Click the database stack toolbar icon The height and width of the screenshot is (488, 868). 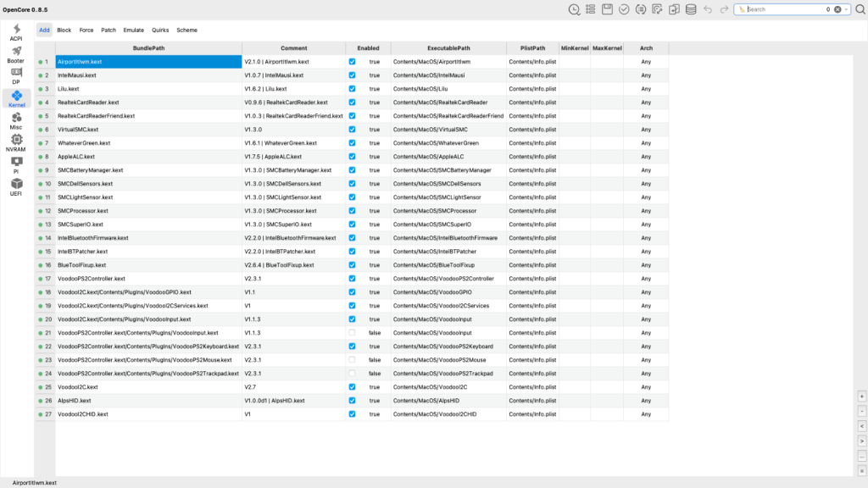(x=690, y=9)
